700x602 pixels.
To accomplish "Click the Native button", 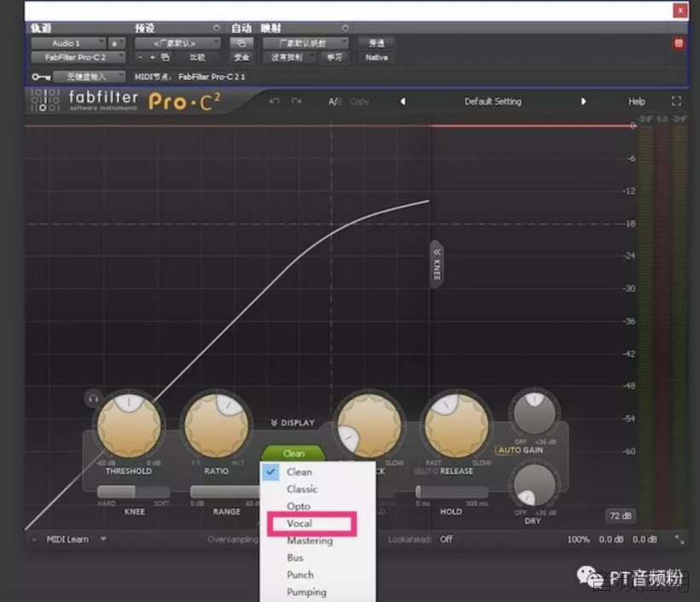I will pyautogui.click(x=376, y=57).
